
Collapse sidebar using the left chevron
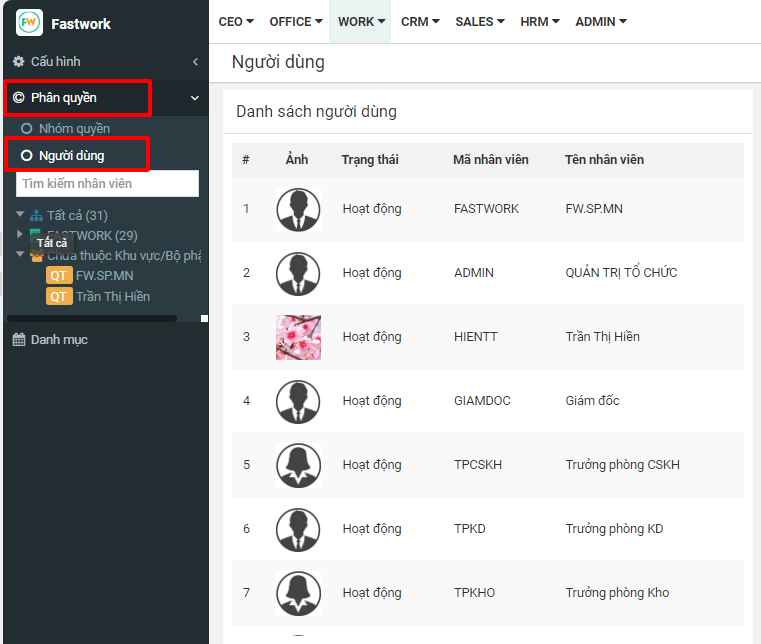[195, 62]
